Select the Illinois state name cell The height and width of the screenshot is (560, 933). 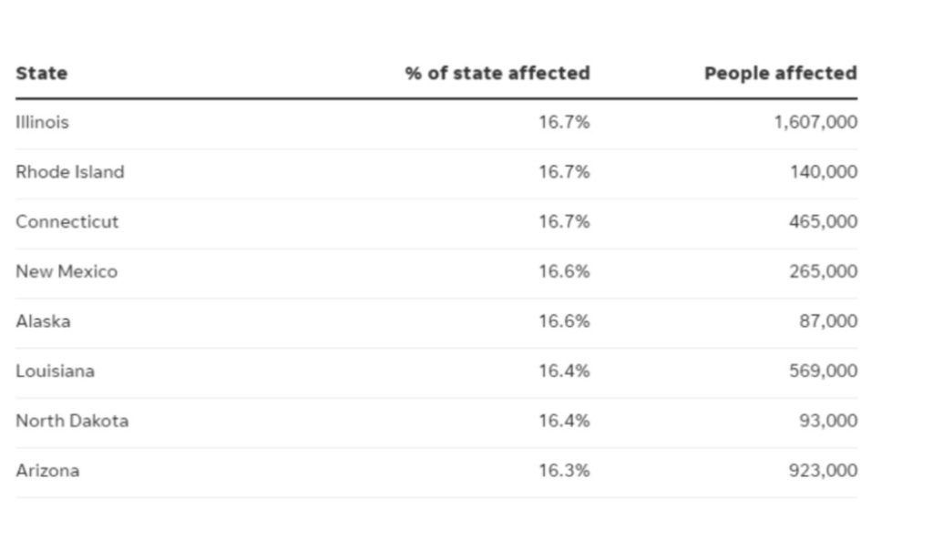pyautogui.click(x=42, y=122)
